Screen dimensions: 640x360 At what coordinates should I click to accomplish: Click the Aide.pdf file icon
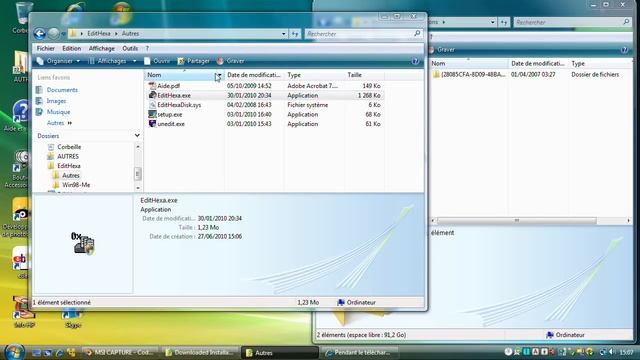coord(152,86)
